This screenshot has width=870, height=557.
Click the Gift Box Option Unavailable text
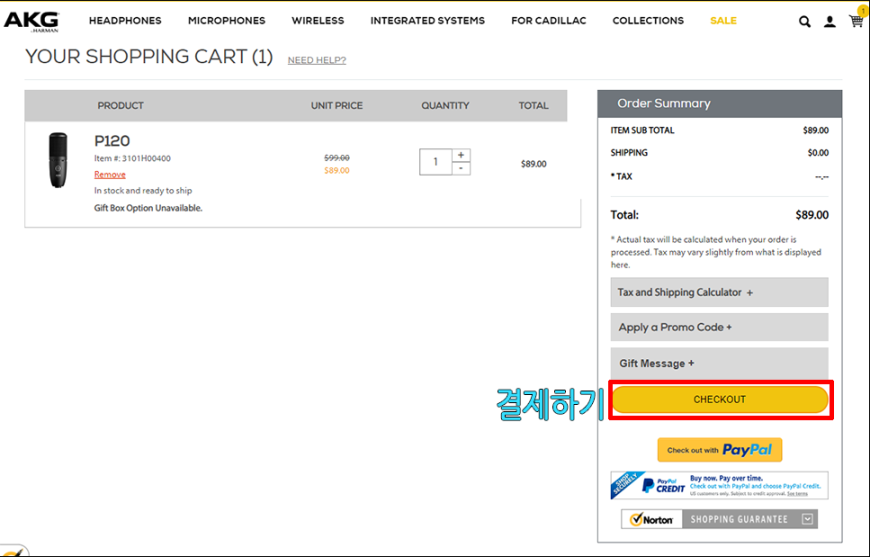click(148, 208)
